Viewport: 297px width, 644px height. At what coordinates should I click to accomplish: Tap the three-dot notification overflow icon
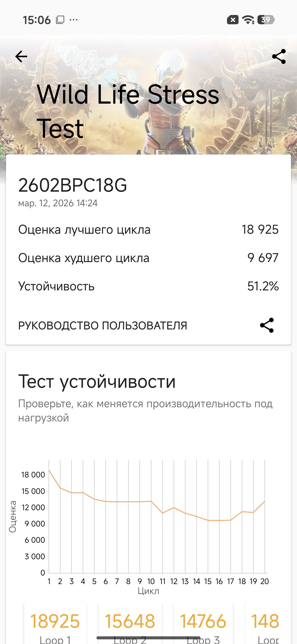pos(74,20)
